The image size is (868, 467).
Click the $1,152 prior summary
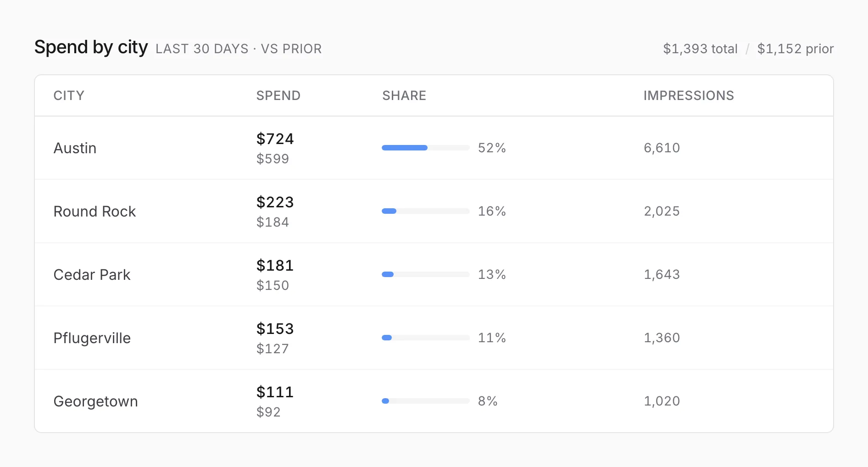pos(796,49)
